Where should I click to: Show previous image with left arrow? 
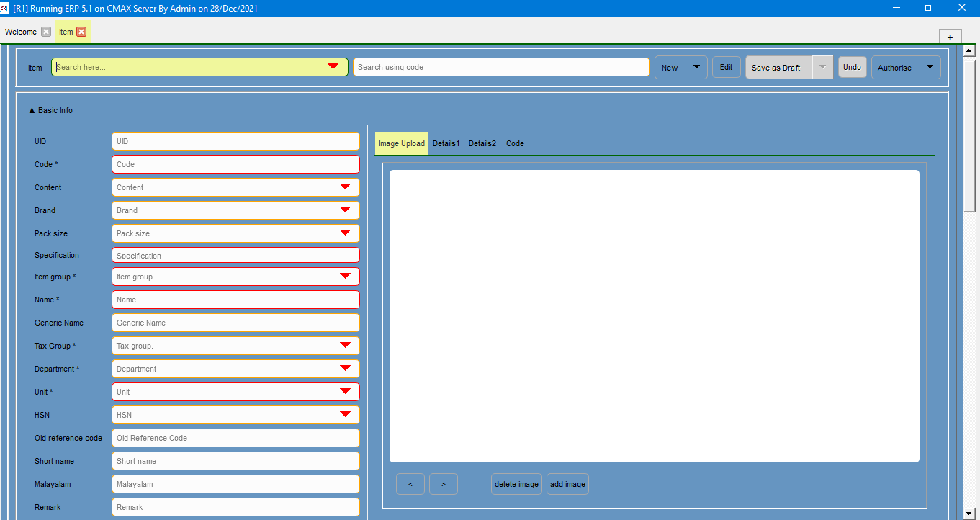point(410,484)
